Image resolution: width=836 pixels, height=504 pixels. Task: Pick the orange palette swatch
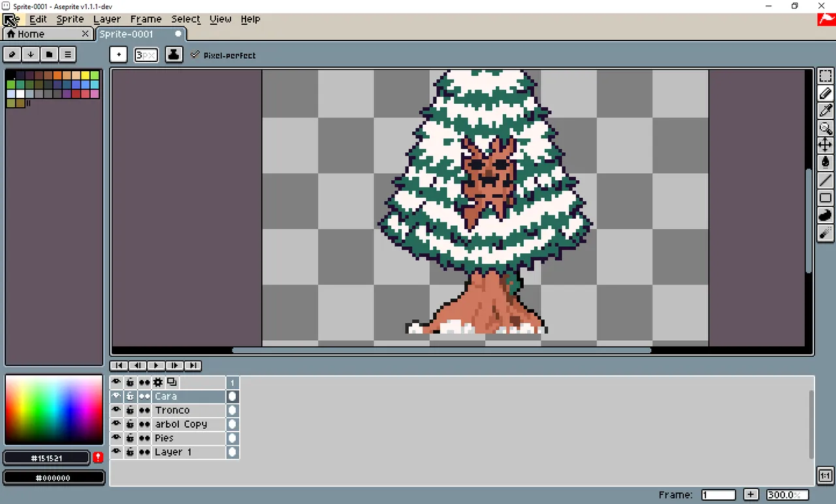point(57,76)
